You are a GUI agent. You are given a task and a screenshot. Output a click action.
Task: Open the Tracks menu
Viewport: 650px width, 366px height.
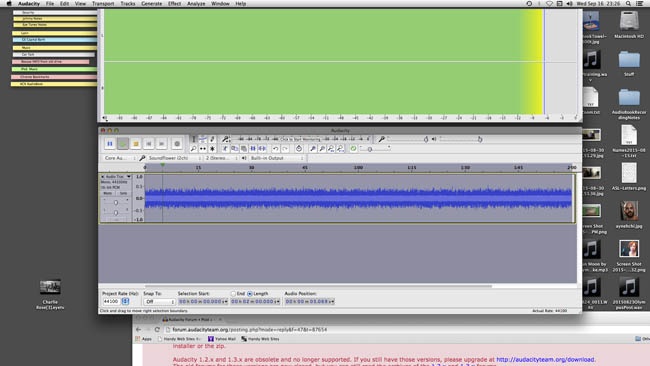point(128,4)
